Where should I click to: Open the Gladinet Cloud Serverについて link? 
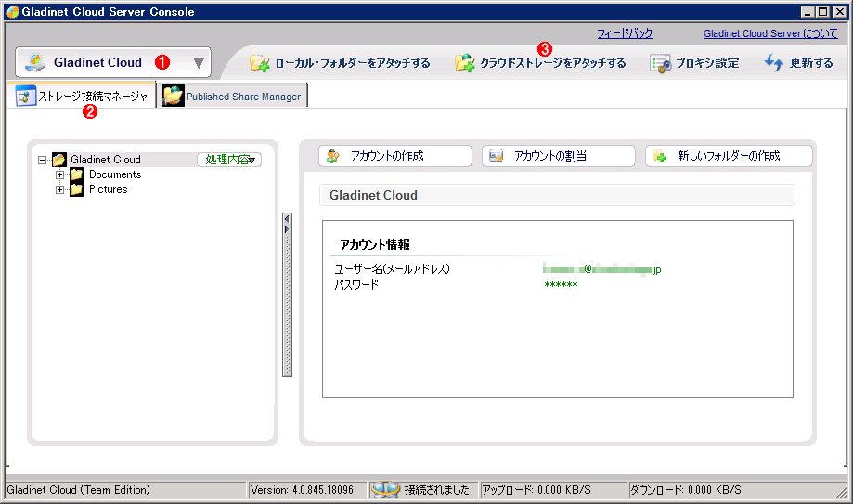pos(770,33)
